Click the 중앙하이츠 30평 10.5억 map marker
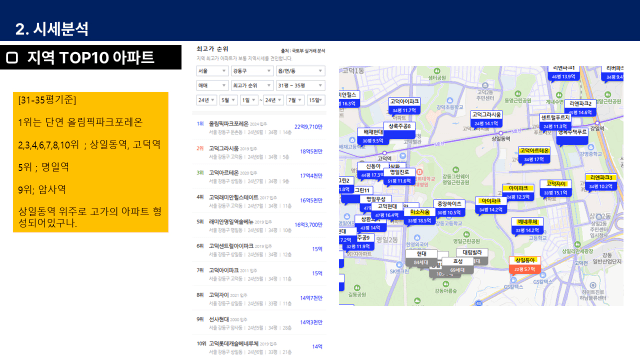Viewport: 640px width, 360px height. coord(449,208)
